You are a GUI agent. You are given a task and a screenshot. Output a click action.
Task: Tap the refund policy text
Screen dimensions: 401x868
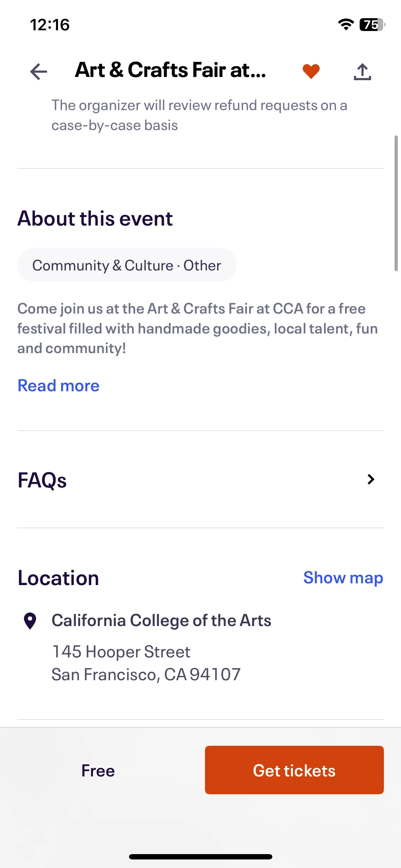click(199, 115)
